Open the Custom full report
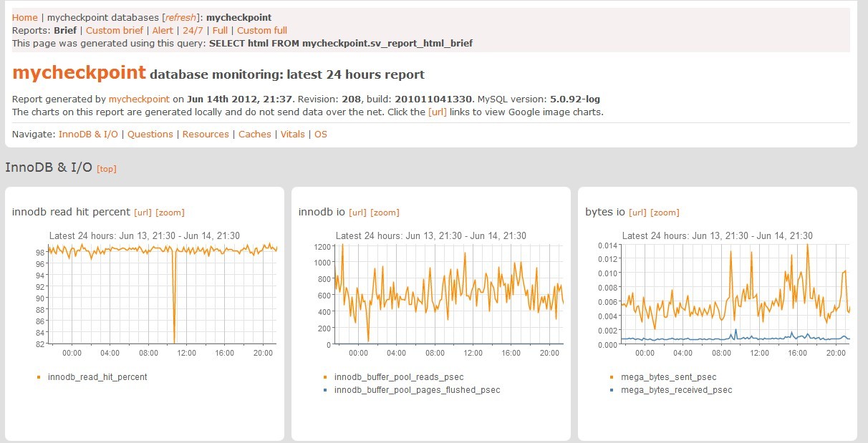This screenshot has height=443, width=868. click(262, 30)
